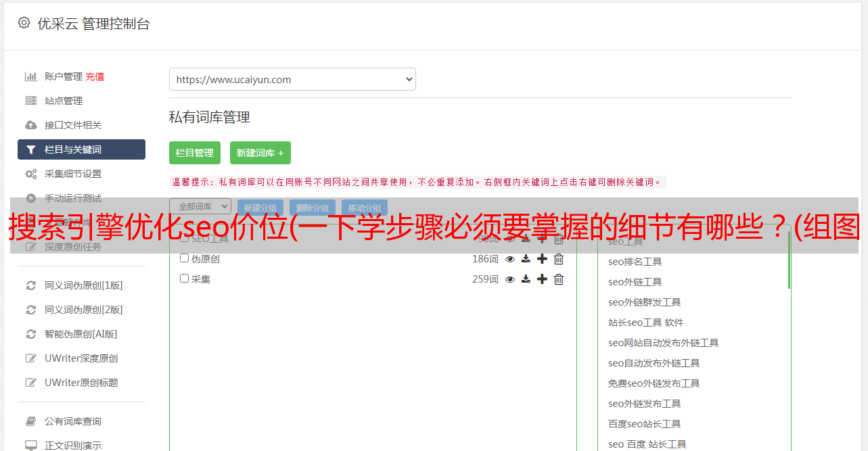Add keywords to 采集 using the plus icon

pos(542,279)
